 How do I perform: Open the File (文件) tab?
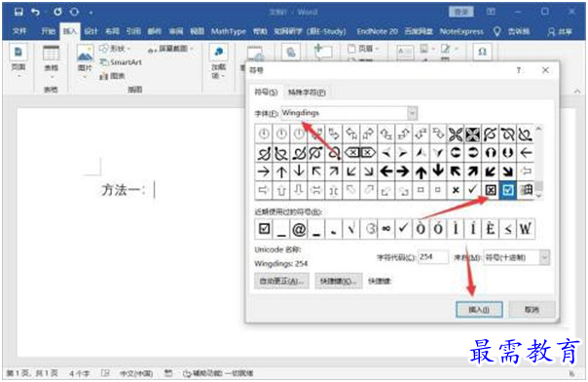pos(19,31)
